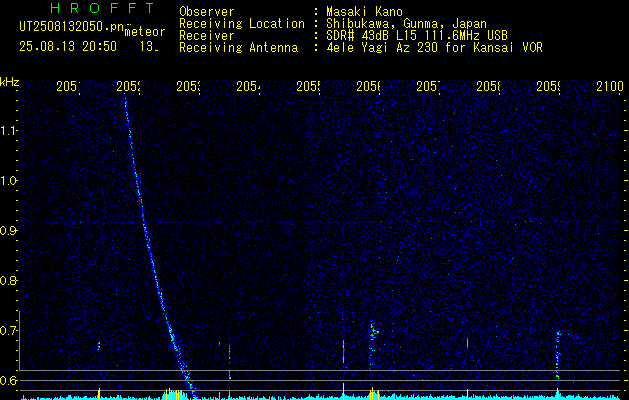
Task: Click the 0.6 kHz axis label
Action: [x=8, y=380]
